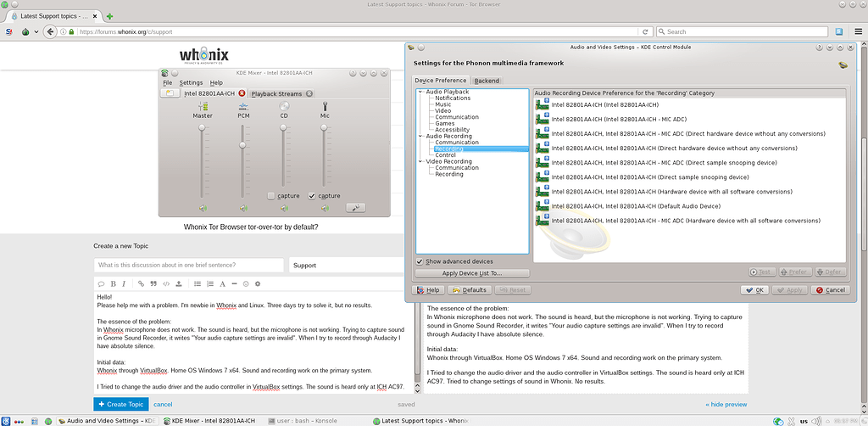The height and width of the screenshot is (426, 868).
Task: Click the Create Topic button
Action: 121,404
